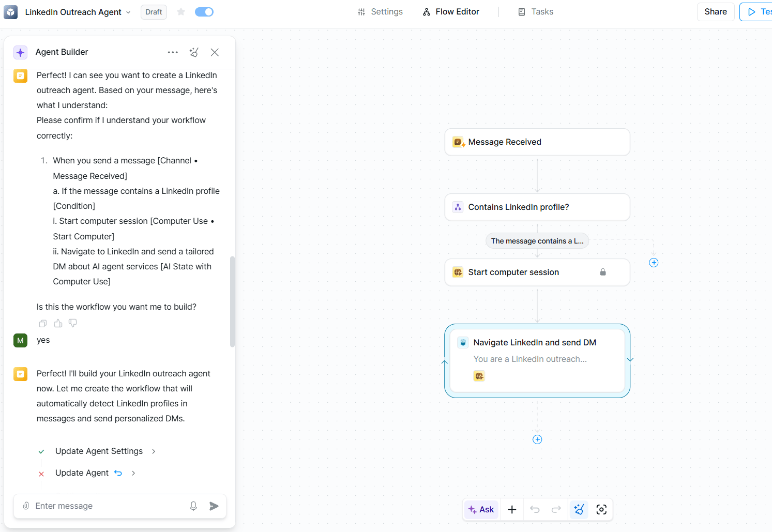Open the LinkedIn Outreach Agent name dropdown
The width and height of the screenshot is (772, 532).
(x=128, y=12)
